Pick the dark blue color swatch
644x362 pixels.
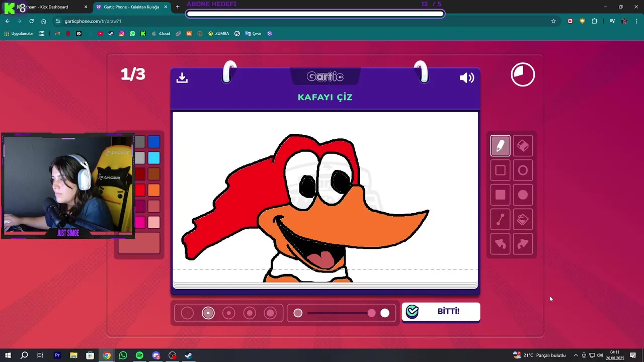pyautogui.click(x=154, y=142)
